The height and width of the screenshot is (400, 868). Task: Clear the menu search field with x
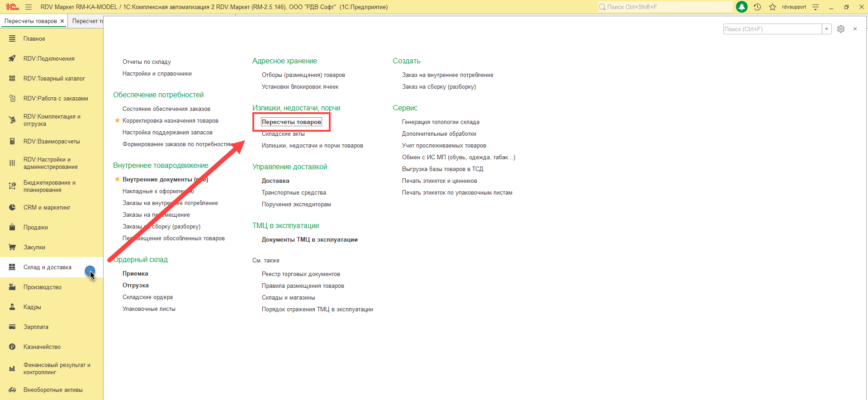(826, 29)
